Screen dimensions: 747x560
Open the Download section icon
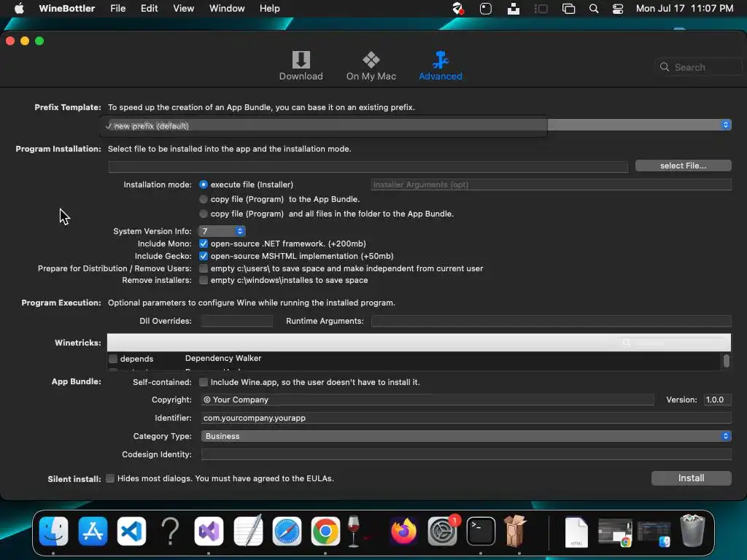pyautogui.click(x=301, y=66)
